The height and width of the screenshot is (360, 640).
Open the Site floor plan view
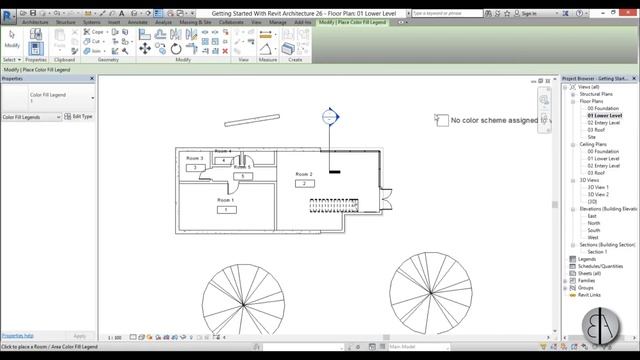point(591,137)
